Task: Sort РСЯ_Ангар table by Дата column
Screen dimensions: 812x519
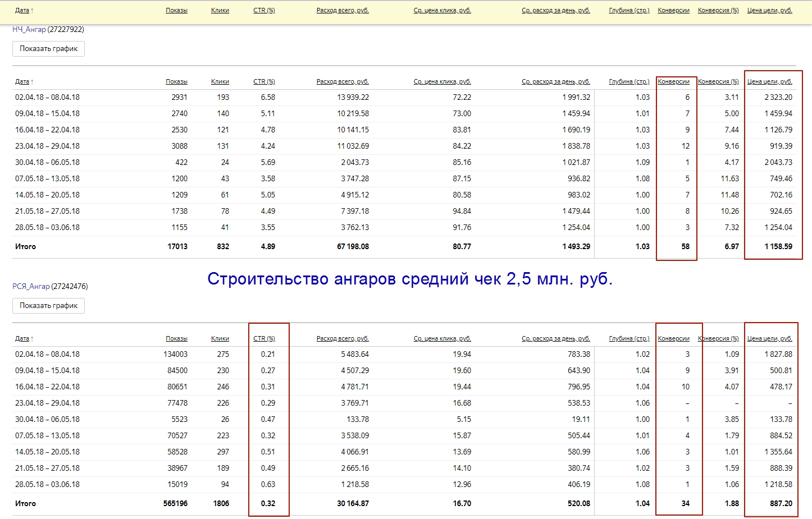Action: (x=22, y=338)
